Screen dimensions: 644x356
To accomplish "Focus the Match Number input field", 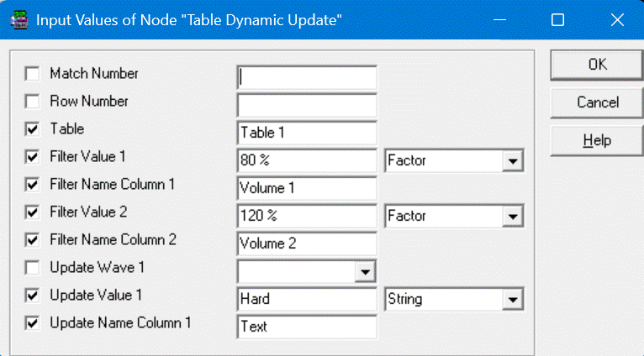I will coord(307,77).
